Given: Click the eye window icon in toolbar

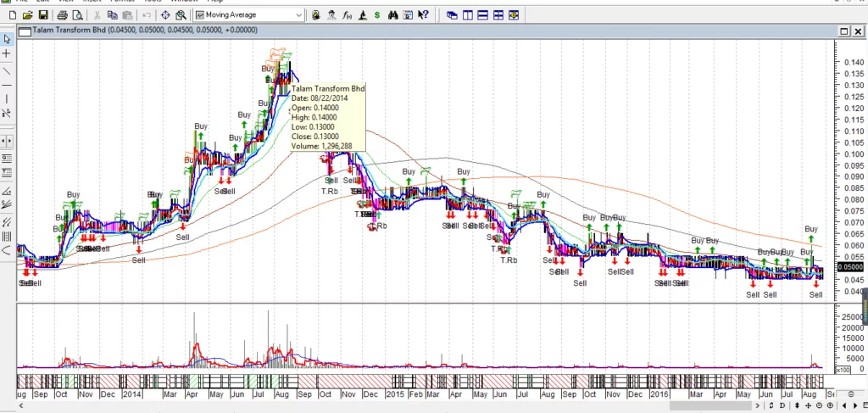Looking at the screenshot, I should pyautogui.click(x=514, y=15).
